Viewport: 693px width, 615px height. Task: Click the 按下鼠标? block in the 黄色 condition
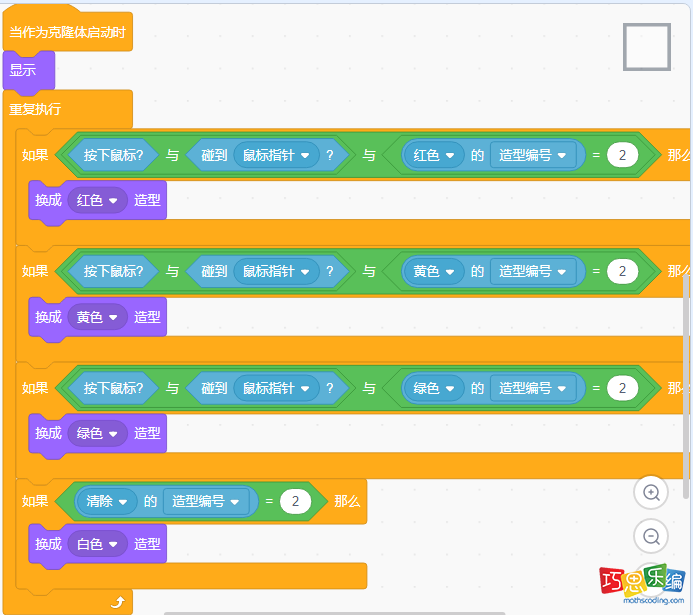tap(112, 271)
